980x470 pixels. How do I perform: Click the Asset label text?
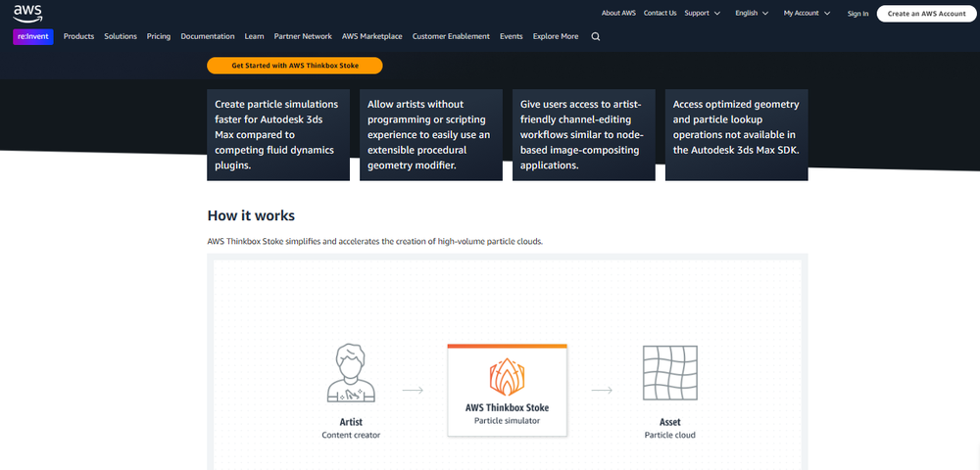pyautogui.click(x=670, y=423)
